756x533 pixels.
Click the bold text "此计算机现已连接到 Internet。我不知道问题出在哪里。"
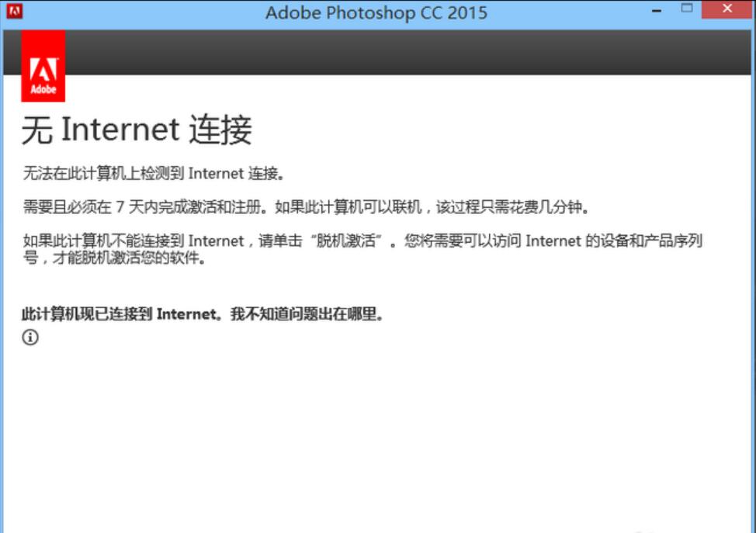tap(203, 314)
